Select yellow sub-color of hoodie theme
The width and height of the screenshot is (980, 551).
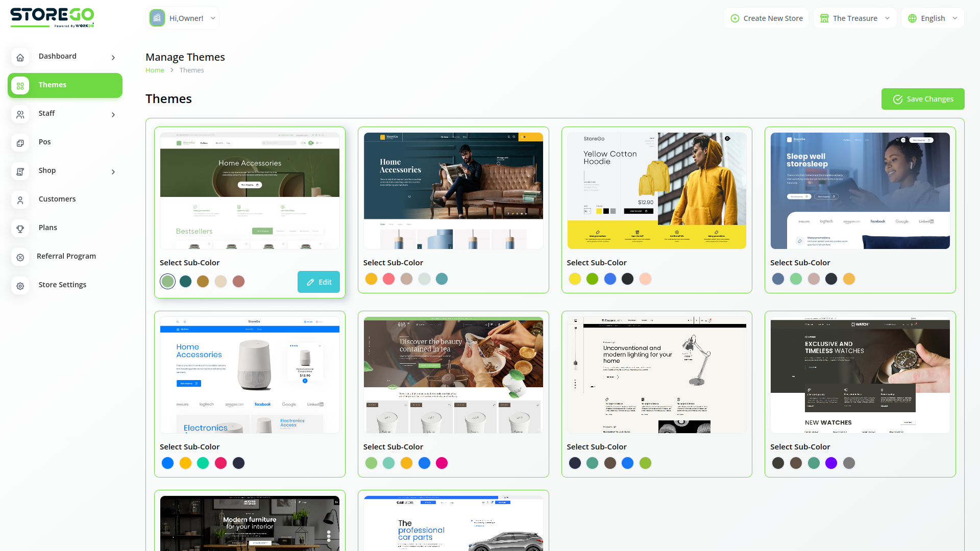coord(575,279)
